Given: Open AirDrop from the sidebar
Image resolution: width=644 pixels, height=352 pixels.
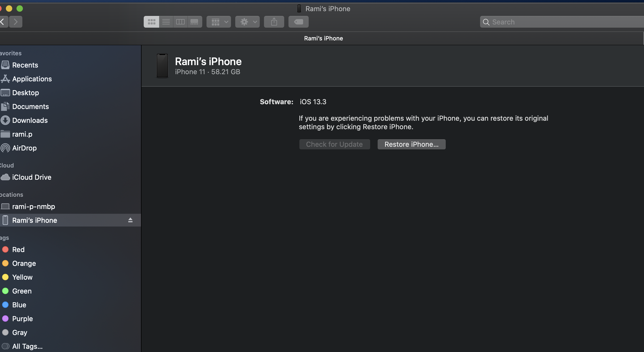Looking at the screenshot, I should (24, 148).
